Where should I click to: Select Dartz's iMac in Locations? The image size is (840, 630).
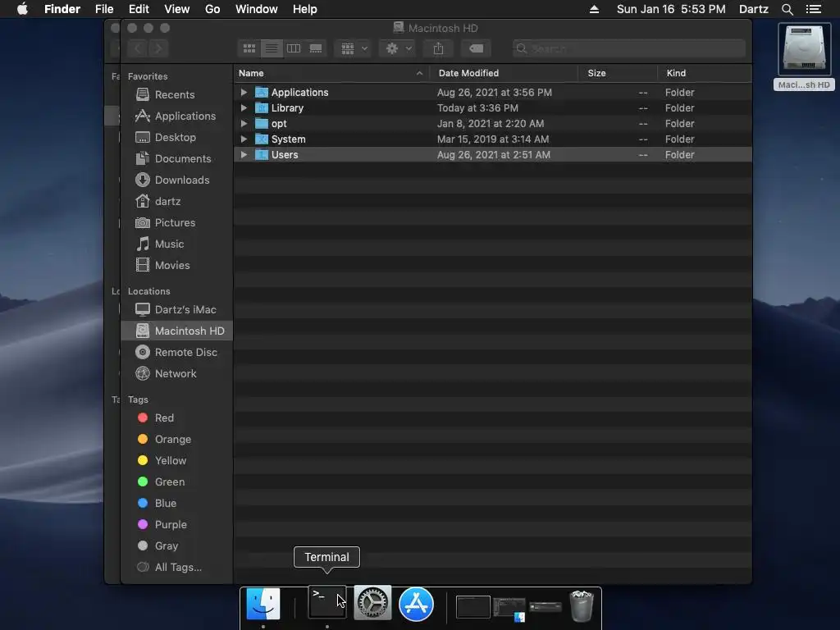tap(176, 309)
